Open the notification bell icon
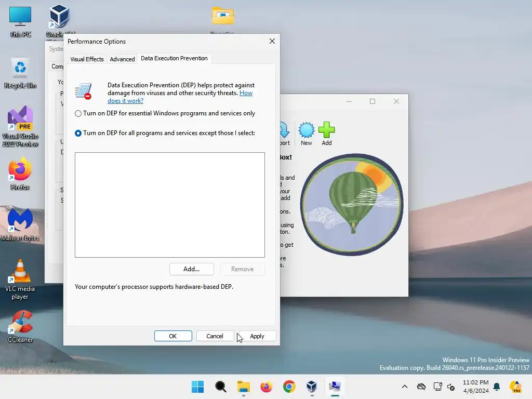The image size is (532, 399). click(497, 387)
